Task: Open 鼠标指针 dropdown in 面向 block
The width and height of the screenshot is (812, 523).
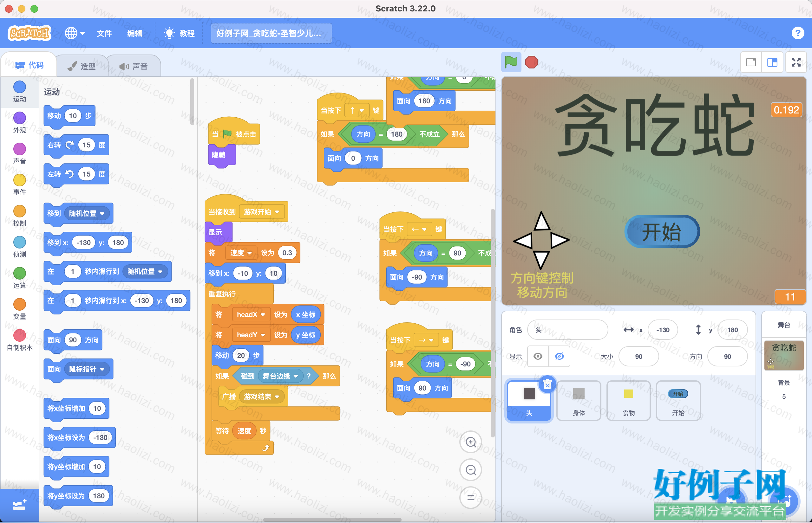Action: pyautogui.click(x=87, y=369)
